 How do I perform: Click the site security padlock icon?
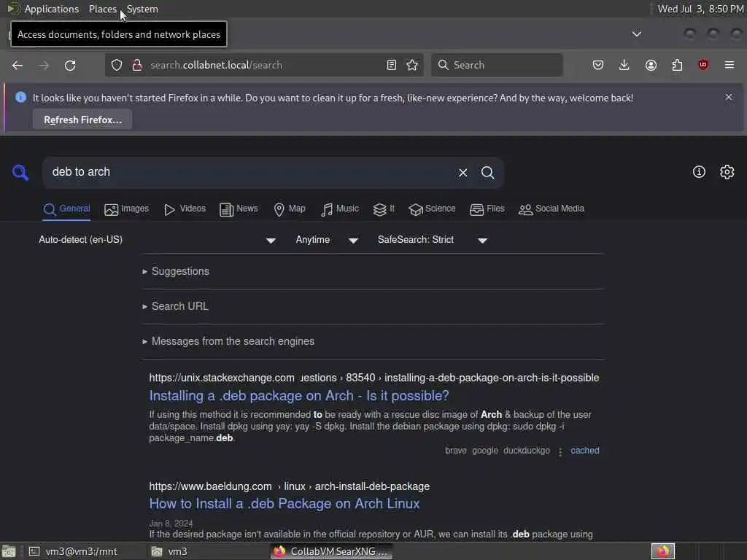137,65
